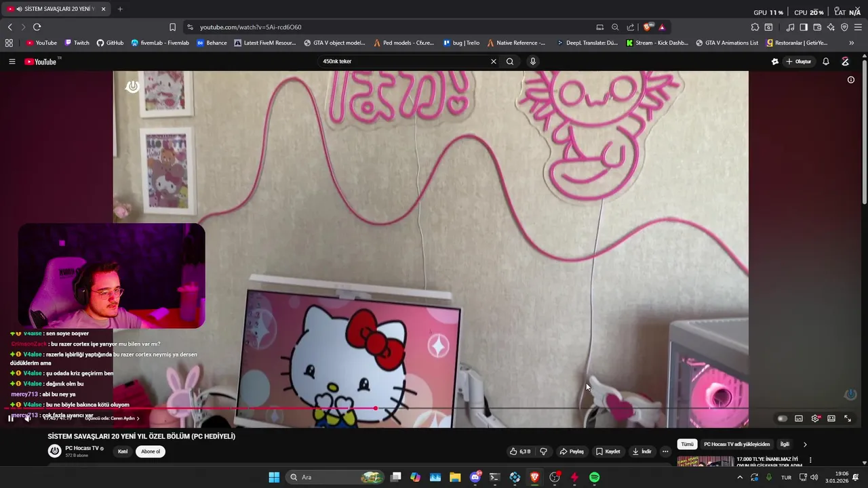Open YouTube notifications bell
Image resolution: width=868 pixels, height=488 pixels.
pos(826,62)
